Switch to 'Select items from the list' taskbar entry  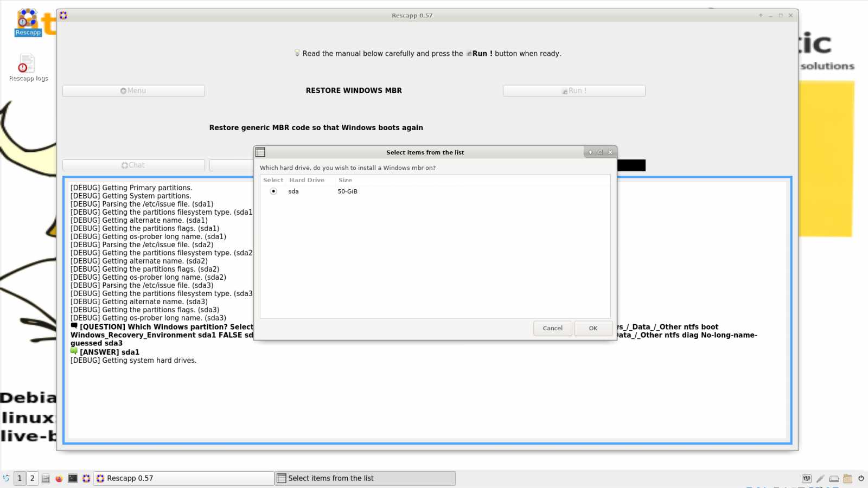pyautogui.click(x=365, y=478)
